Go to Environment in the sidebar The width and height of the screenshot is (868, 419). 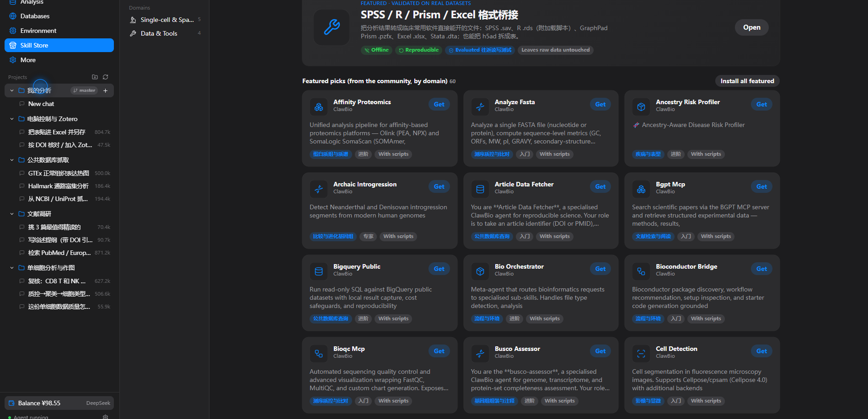tap(59, 31)
